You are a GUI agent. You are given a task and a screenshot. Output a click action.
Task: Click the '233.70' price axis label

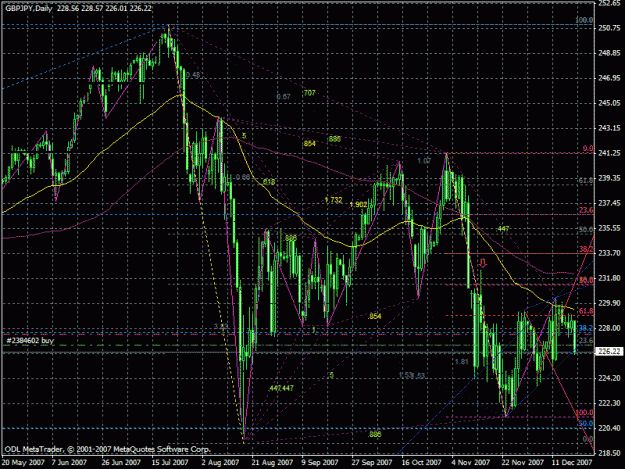(x=609, y=253)
